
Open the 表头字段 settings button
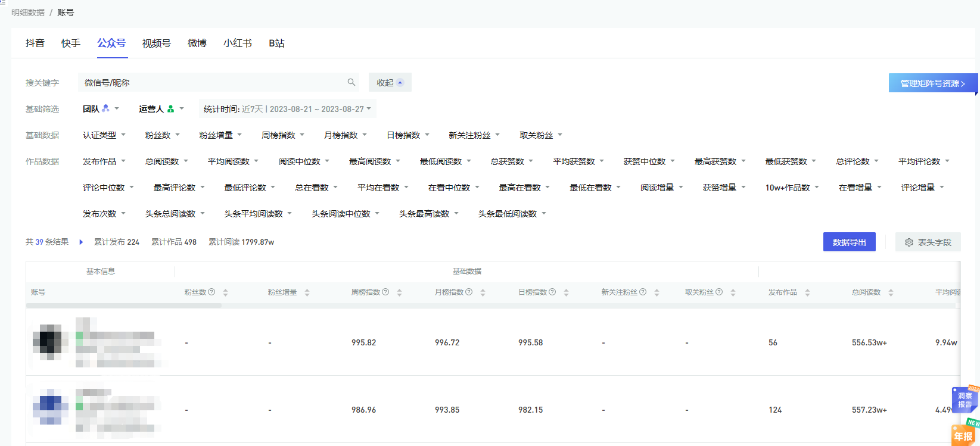(928, 242)
